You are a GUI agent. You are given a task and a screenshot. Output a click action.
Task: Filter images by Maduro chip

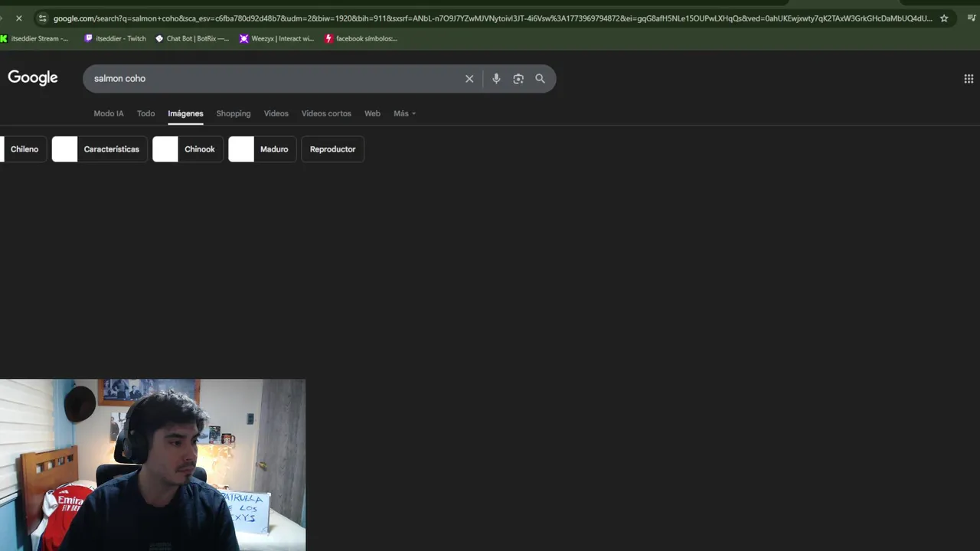click(262, 149)
